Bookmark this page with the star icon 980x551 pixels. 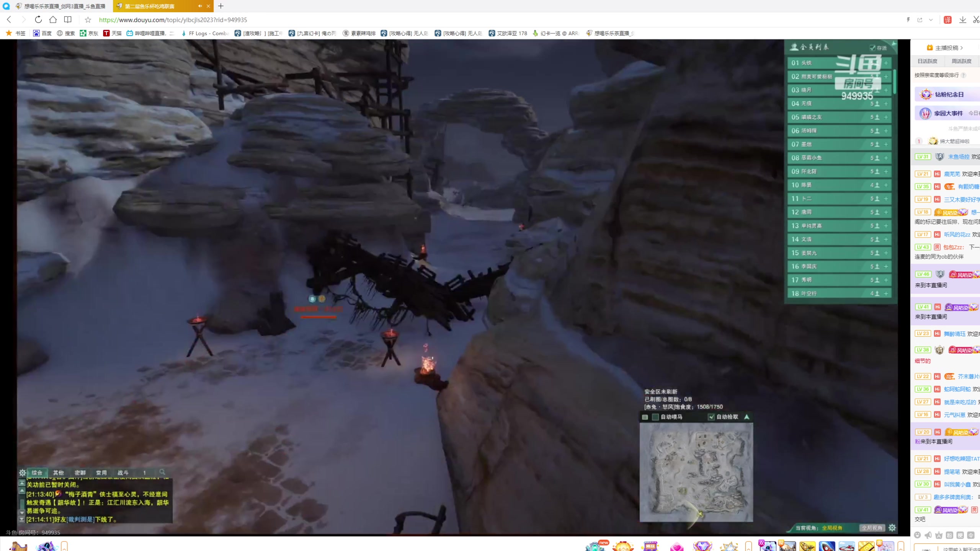(x=88, y=20)
